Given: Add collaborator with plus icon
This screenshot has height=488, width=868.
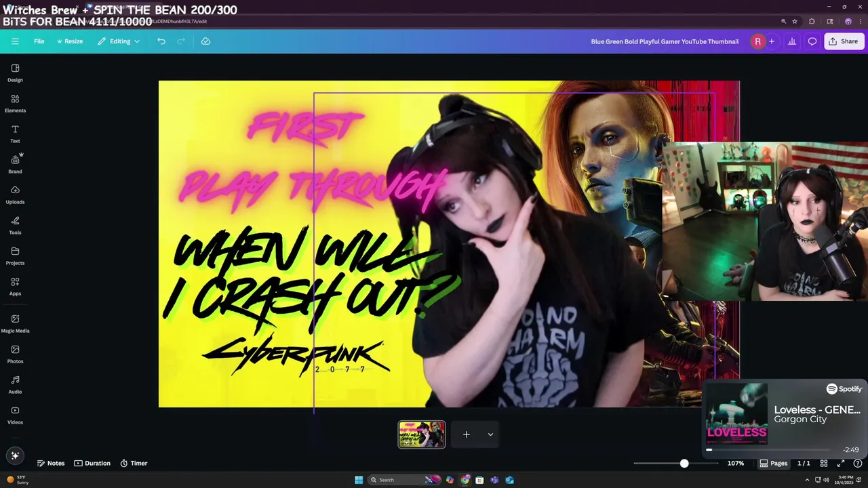Looking at the screenshot, I should 771,41.
